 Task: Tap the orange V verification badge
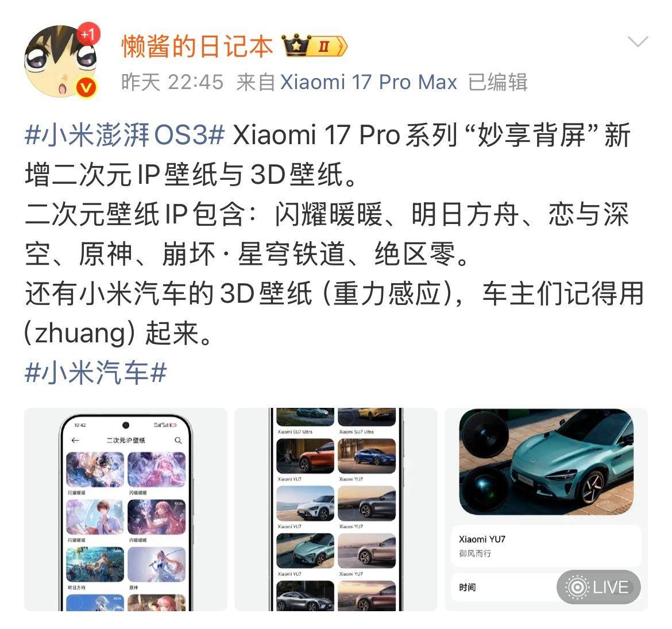pos(86,87)
